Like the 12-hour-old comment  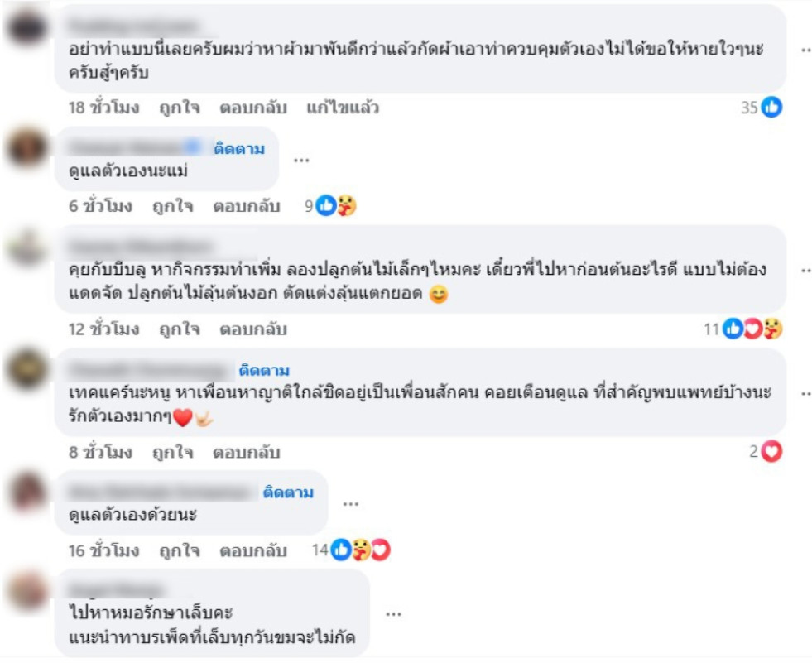179,329
